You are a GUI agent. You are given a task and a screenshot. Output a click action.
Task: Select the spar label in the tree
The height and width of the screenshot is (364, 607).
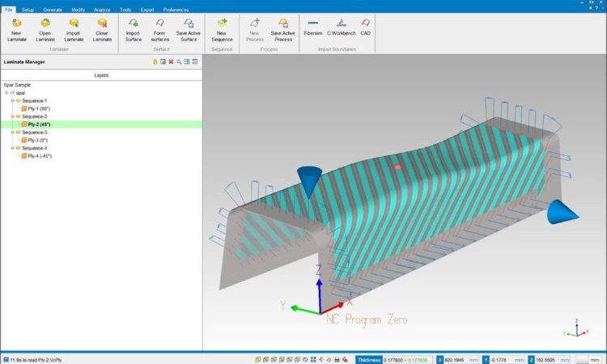coord(20,93)
